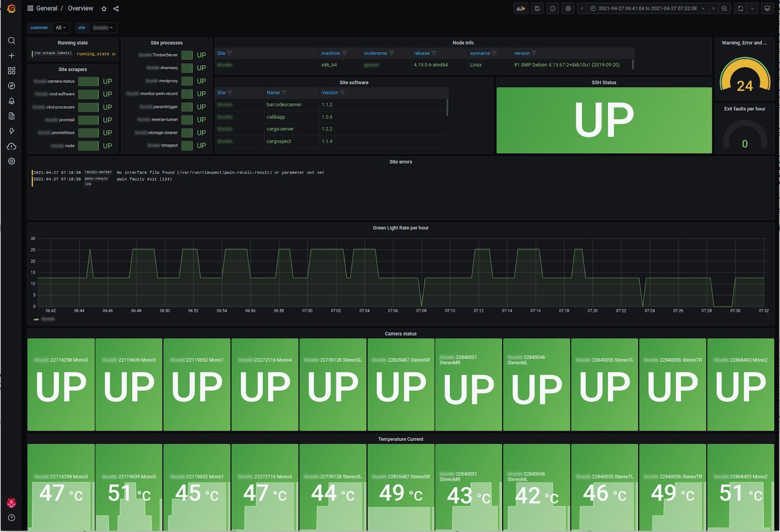This screenshot has width=780, height=532.
Task: Cycle view mode with the monitor icon
Action: (x=767, y=9)
